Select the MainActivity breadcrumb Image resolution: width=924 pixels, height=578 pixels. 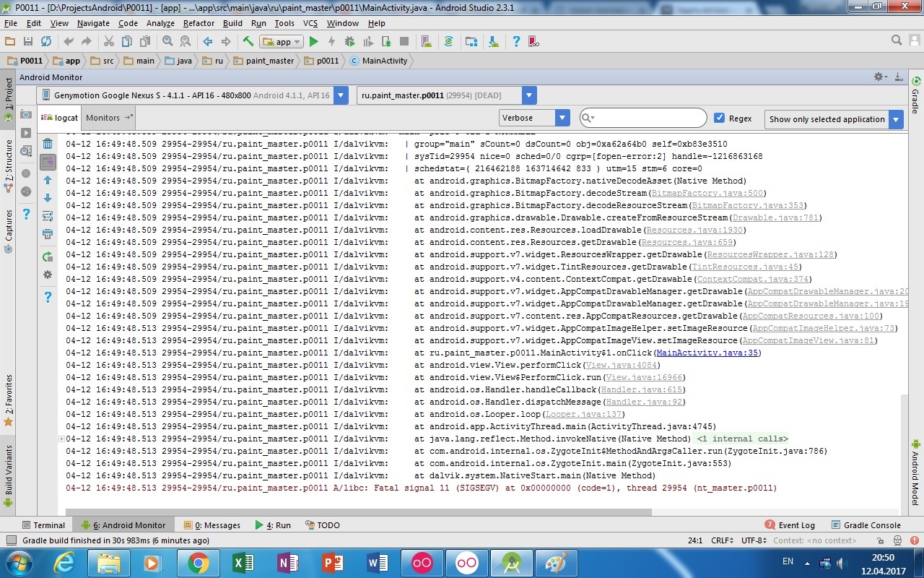(378, 61)
